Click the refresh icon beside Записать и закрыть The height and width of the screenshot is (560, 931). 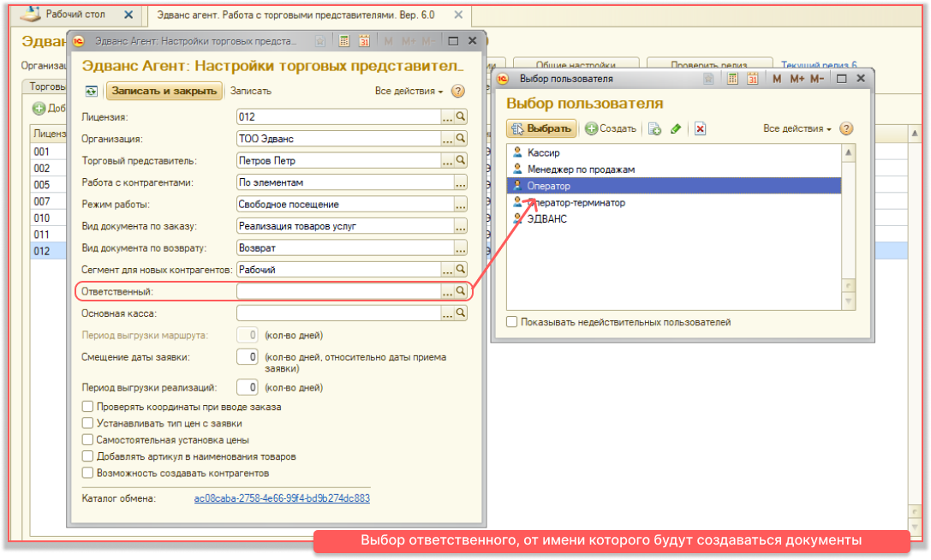tap(91, 92)
